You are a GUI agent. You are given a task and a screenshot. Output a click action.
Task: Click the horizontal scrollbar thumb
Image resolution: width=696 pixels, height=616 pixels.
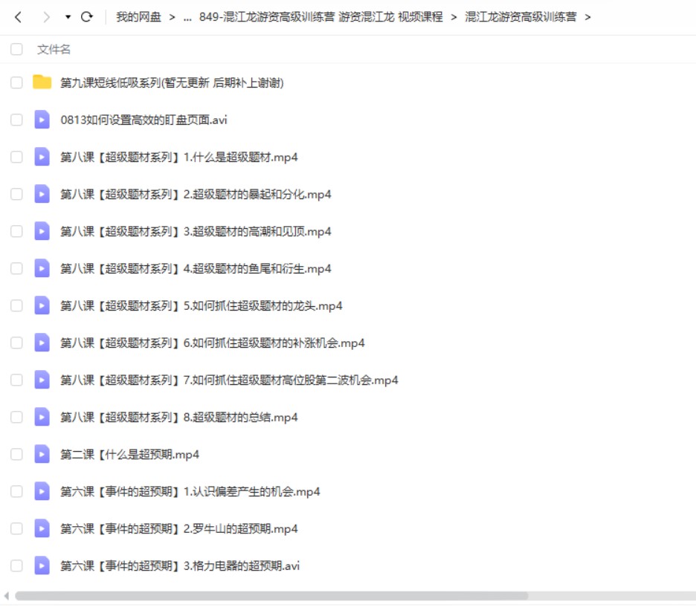point(271,596)
